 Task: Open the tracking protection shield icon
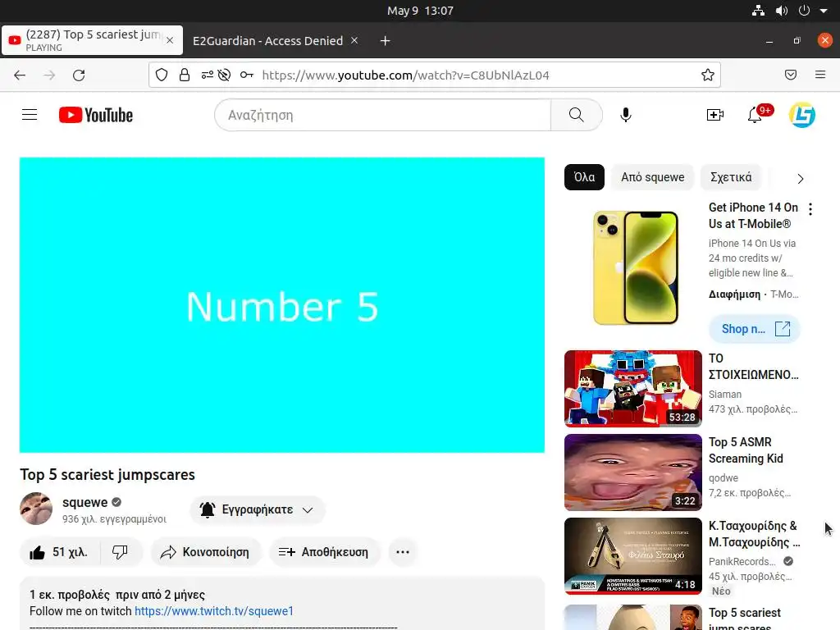click(162, 75)
